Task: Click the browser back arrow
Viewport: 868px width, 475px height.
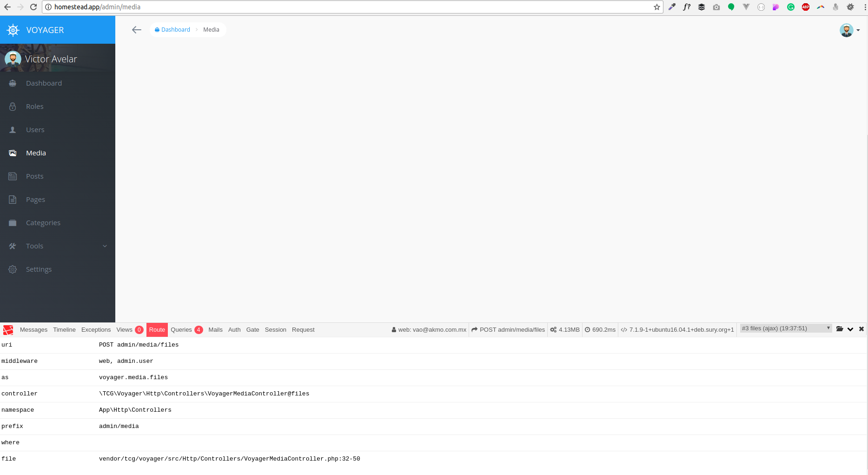Action: [7, 7]
